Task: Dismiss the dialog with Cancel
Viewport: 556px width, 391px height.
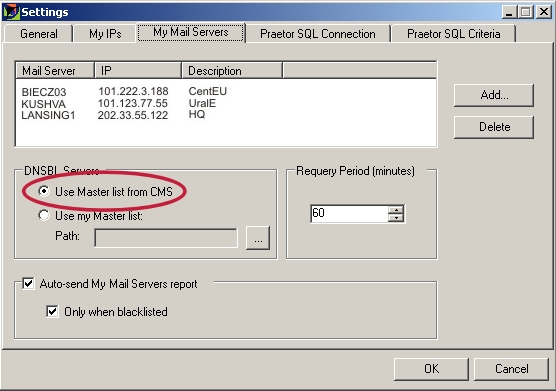Action: point(511,369)
